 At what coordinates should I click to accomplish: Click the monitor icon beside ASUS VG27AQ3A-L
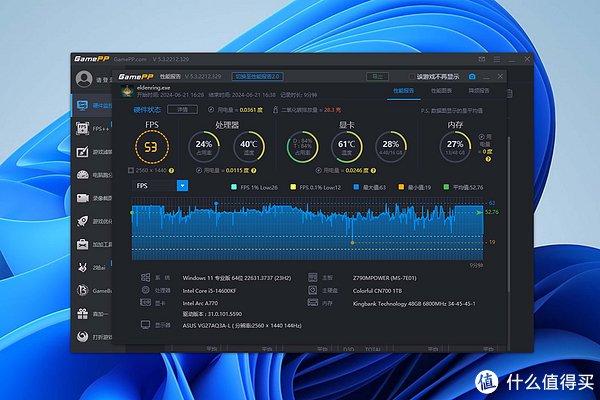(145, 325)
